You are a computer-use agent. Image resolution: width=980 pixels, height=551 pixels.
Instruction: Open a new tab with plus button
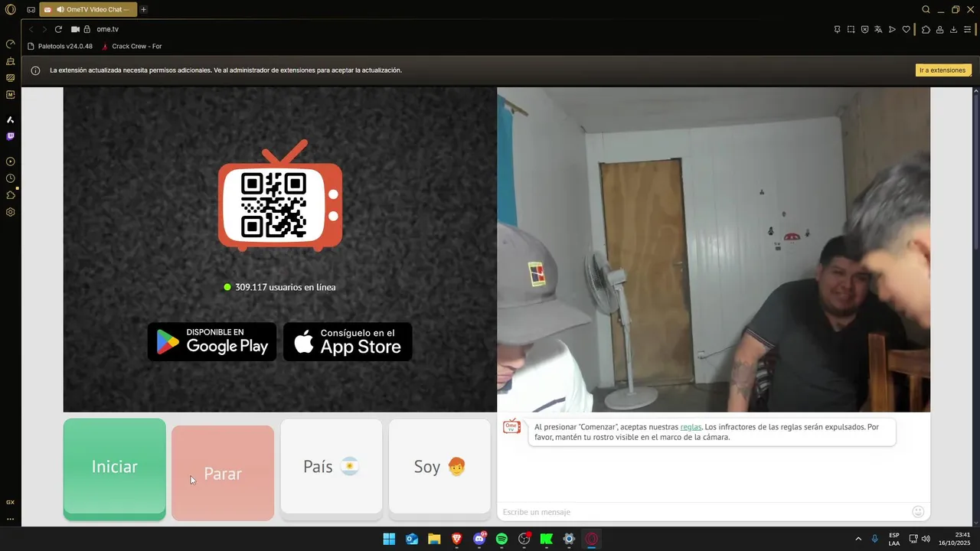(x=143, y=10)
